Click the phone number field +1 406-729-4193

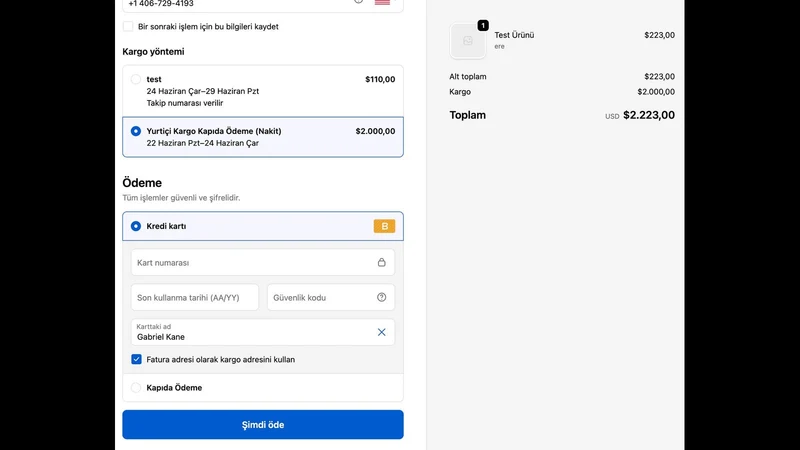(263, 4)
